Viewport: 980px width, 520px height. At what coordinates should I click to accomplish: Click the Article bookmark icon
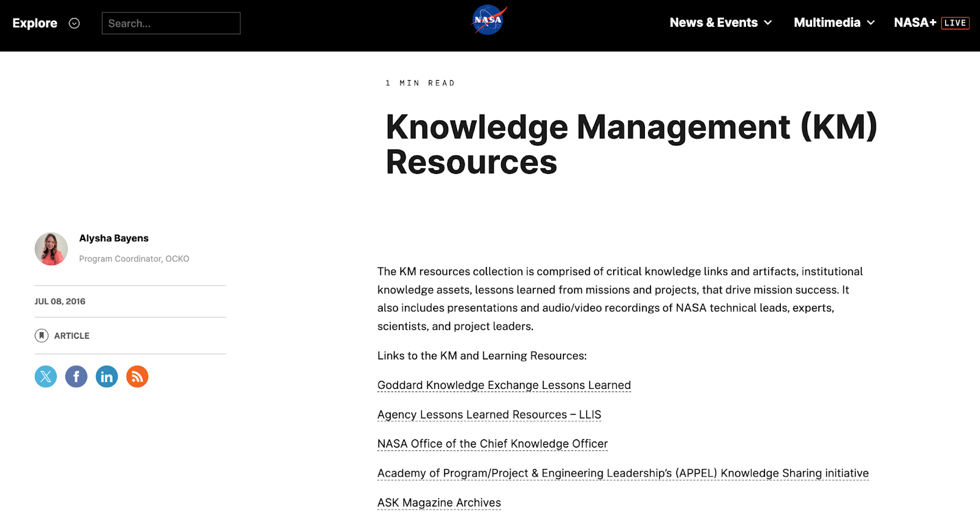(x=42, y=336)
